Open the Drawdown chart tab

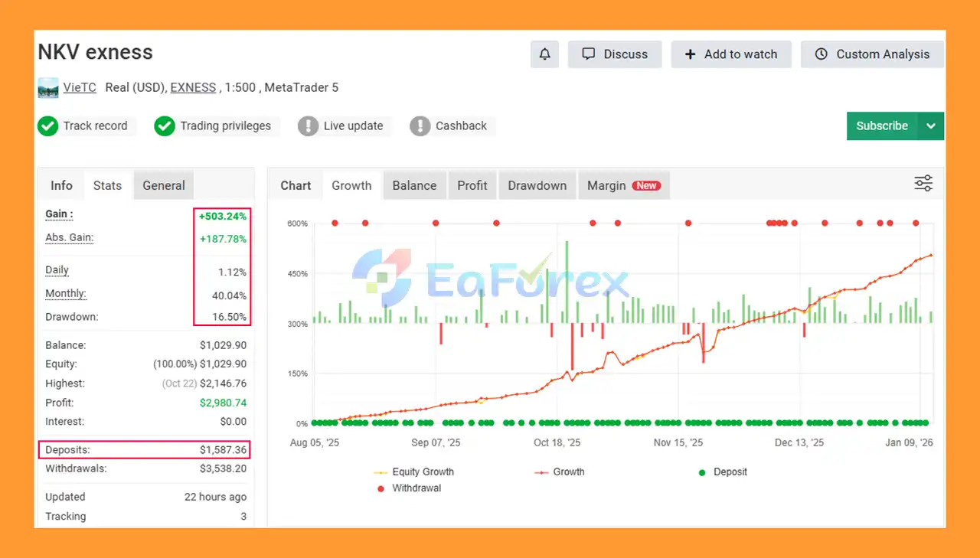pyautogui.click(x=537, y=185)
